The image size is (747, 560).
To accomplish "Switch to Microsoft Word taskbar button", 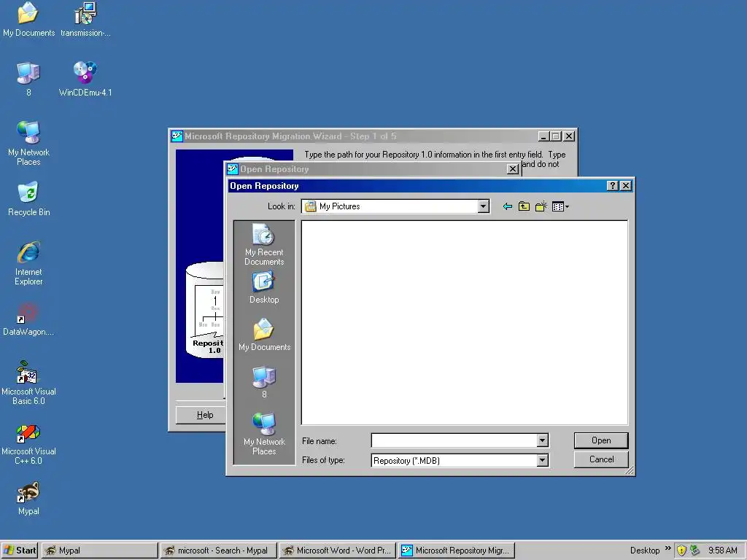I will [x=337, y=551].
